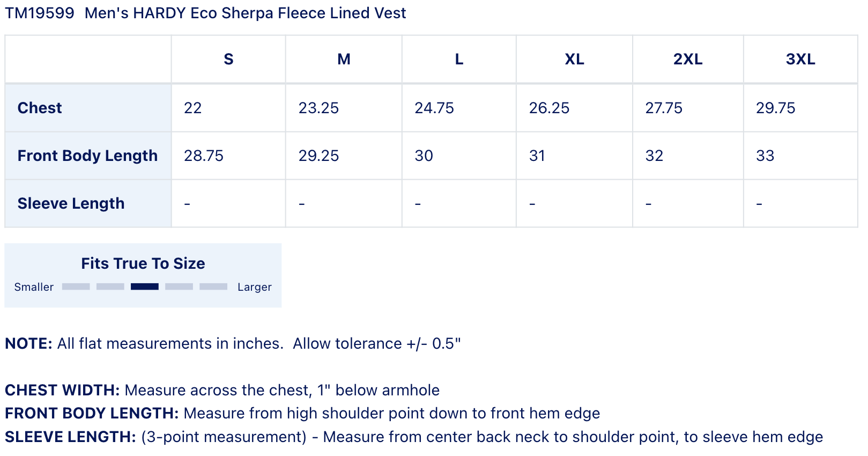The width and height of the screenshot is (868, 456).
Task: Select the M size column header
Action: coord(344,59)
